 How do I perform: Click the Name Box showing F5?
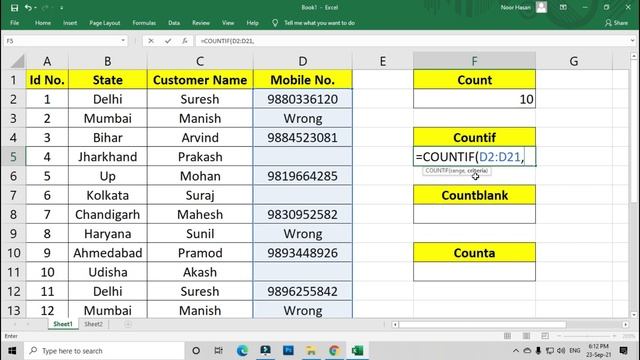coord(62,41)
